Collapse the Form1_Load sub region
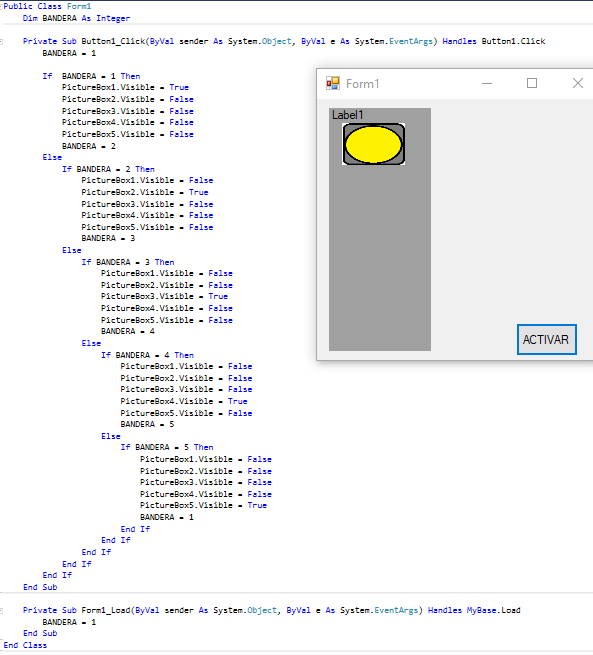The image size is (593, 655). (1, 610)
